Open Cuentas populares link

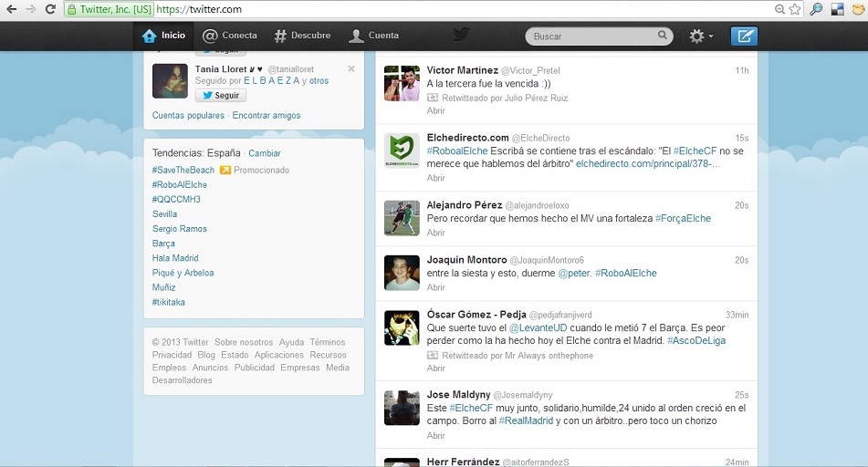click(x=188, y=115)
